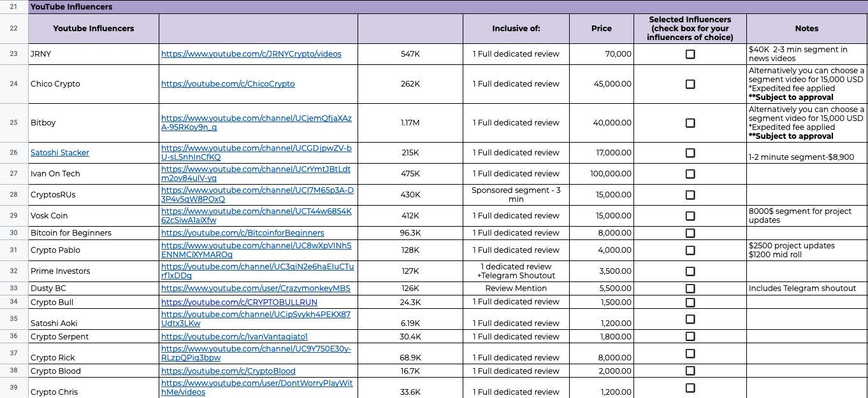
Task: Open the CryptoBlood YouTube link
Action: click(228, 371)
